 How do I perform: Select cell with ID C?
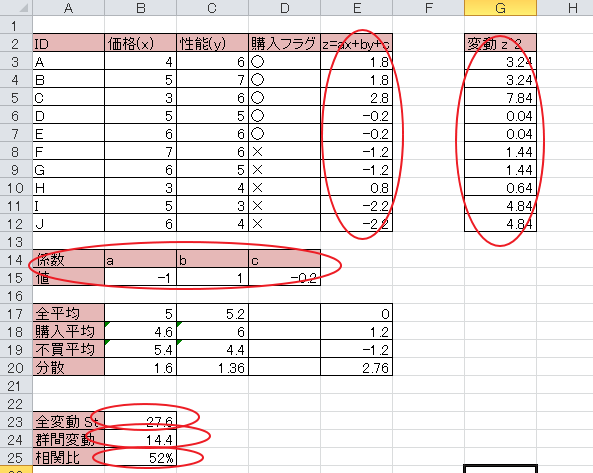point(68,97)
